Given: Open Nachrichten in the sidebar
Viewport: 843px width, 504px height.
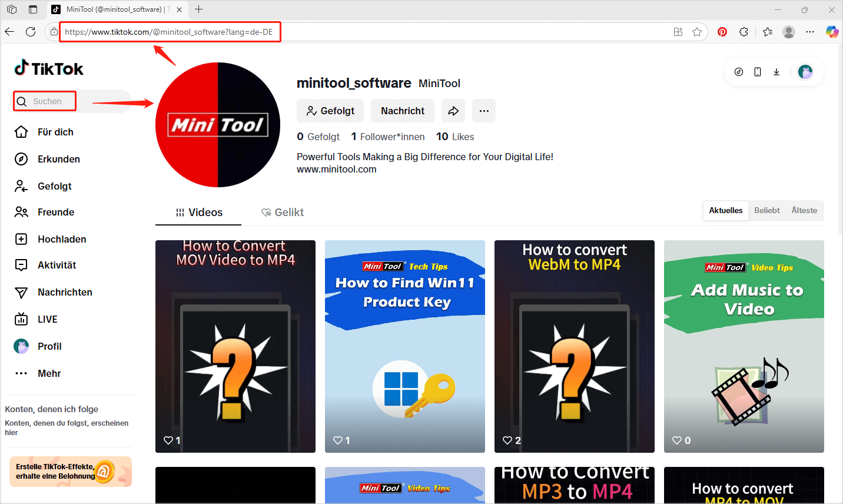Looking at the screenshot, I should point(54,292).
